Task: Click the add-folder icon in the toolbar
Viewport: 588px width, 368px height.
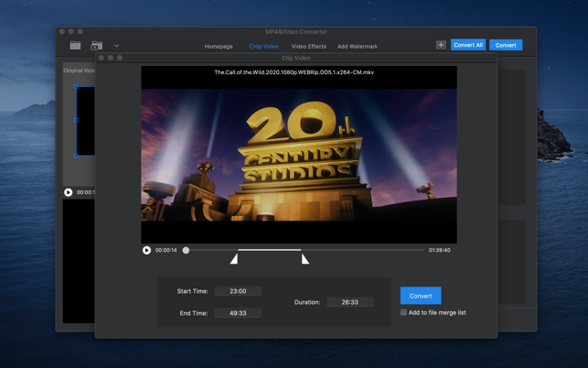Action: [x=97, y=46]
